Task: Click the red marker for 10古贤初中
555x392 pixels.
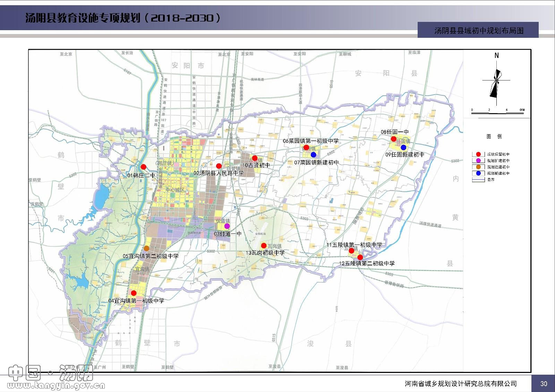Action: click(255, 158)
